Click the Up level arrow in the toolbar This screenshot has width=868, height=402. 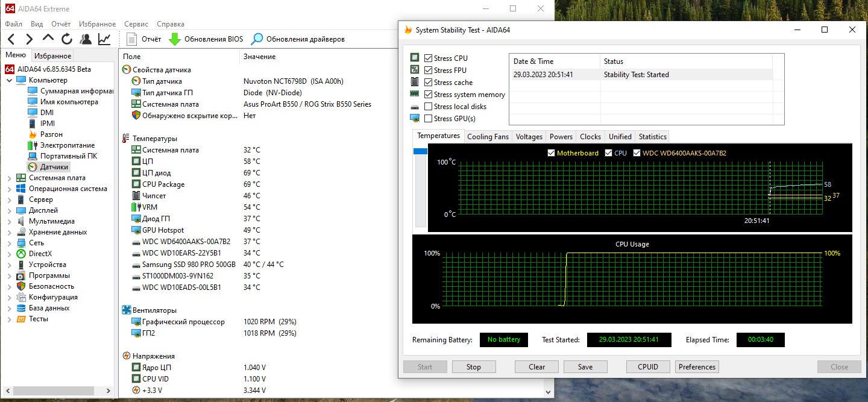pyautogui.click(x=48, y=39)
